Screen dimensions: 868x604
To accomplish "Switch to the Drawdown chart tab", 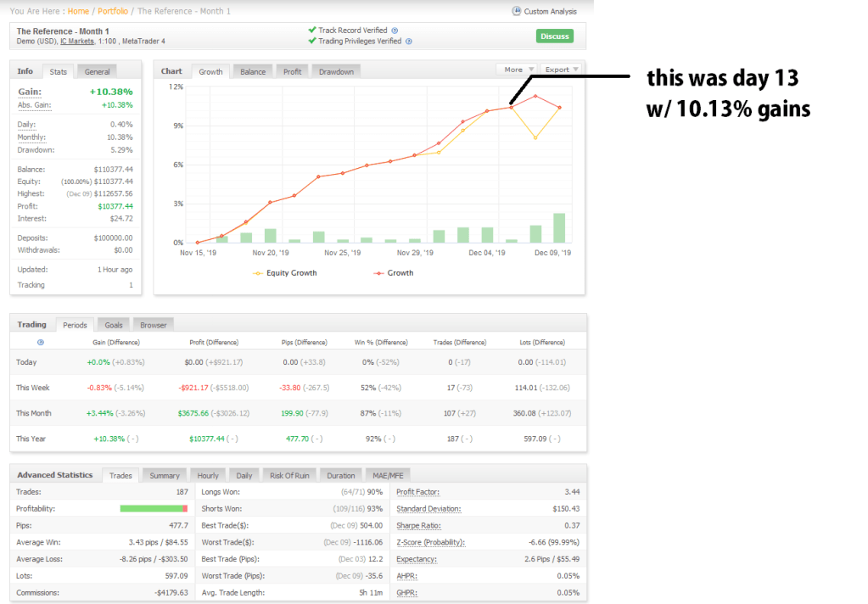I will tap(336, 72).
